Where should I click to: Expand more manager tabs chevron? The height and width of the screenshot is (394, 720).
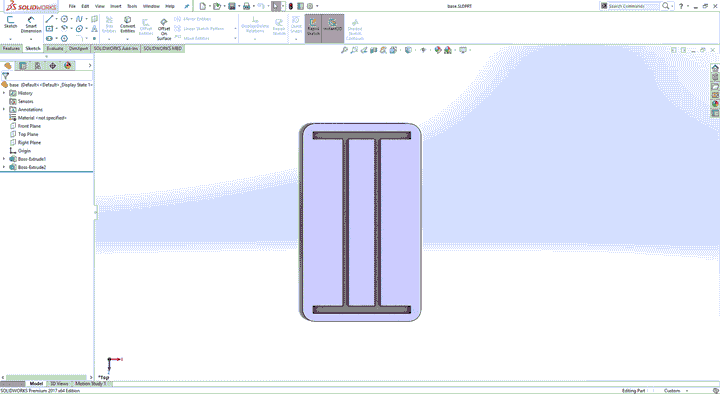[90, 66]
